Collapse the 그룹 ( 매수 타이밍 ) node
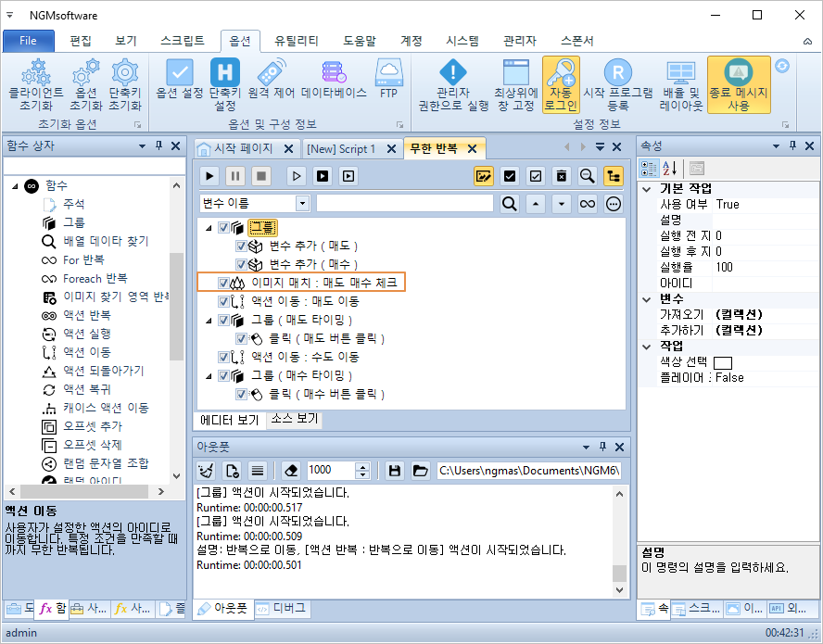823x644 pixels. click(x=209, y=376)
